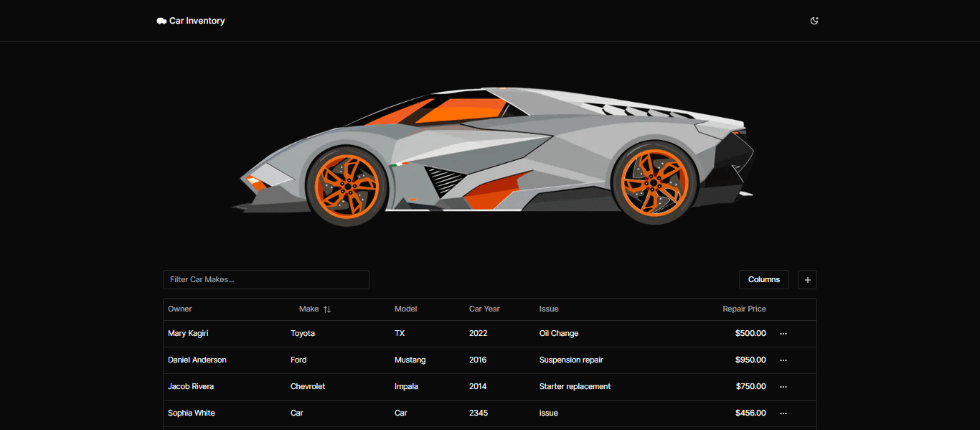
Task: Open the Columns visibility dropdown
Action: click(763, 279)
